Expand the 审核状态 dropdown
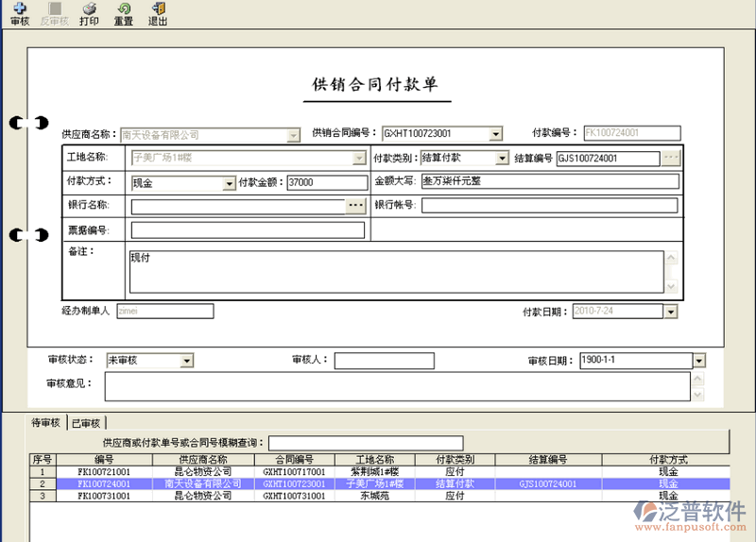This screenshot has width=756, height=542. tap(185, 361)
